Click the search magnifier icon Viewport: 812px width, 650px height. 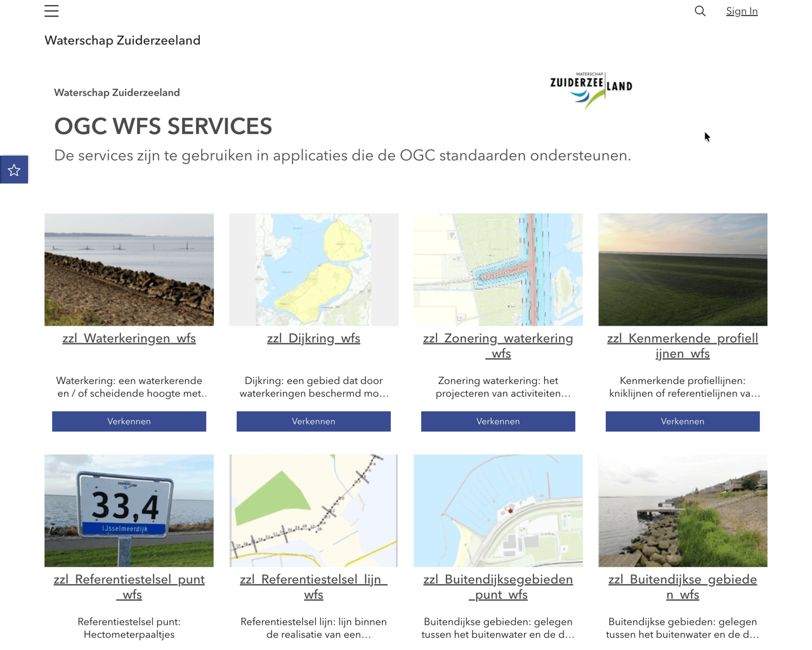700,11
